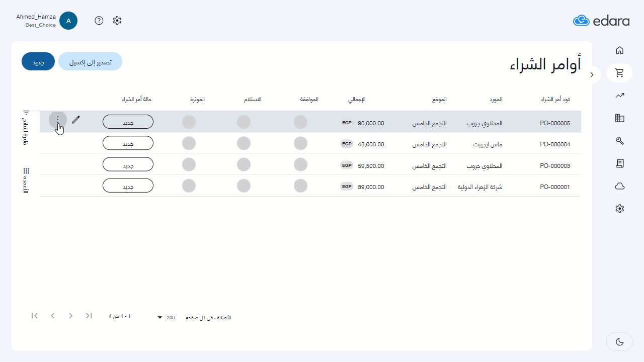Click the 59,500.00 total amount
The width and height of the screenshot is (644, 362).
coord(371,165)
